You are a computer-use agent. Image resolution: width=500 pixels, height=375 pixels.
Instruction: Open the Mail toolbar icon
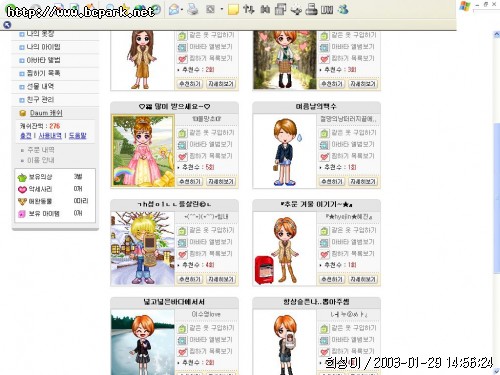click(174, 9)
